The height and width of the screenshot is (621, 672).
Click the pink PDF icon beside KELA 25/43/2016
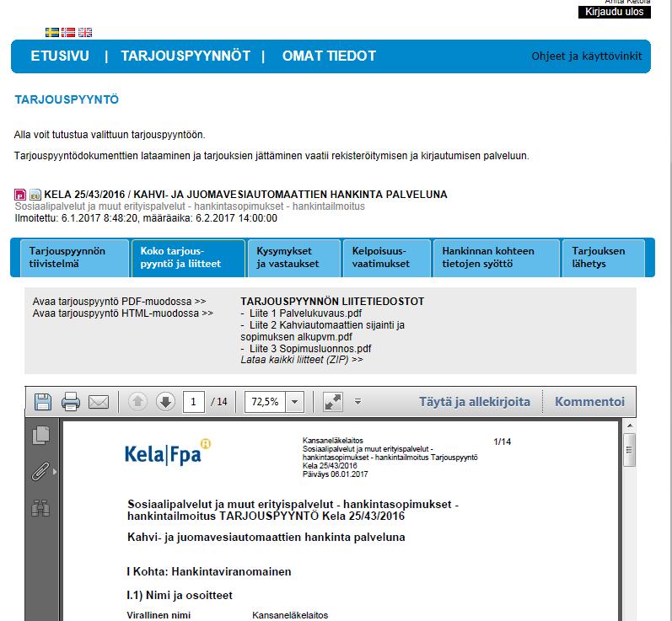20,195
